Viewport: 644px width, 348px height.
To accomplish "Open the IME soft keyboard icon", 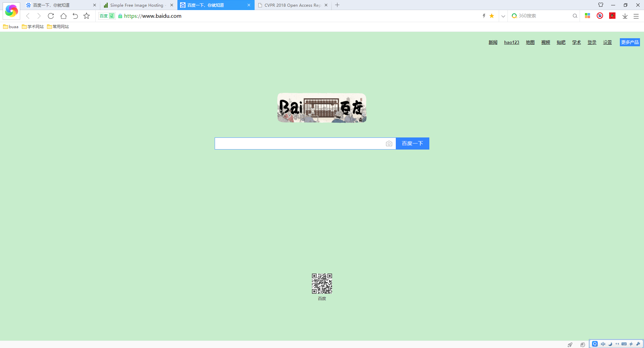I will tap(624, 344).
